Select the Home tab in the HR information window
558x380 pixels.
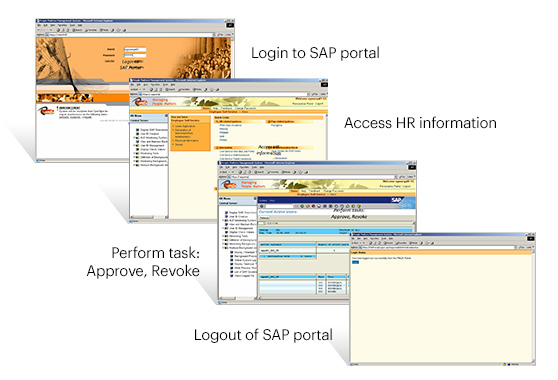click(x=206, y=108)
